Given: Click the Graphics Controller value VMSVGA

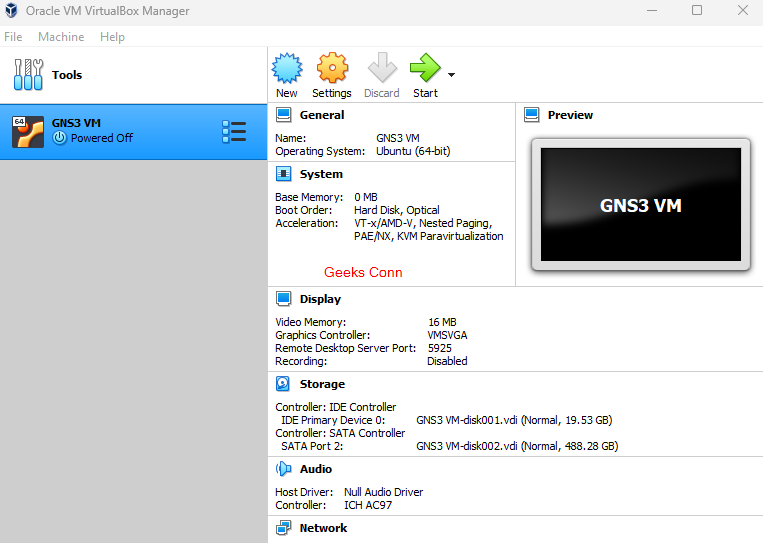Looking at the screenshot, I should [447, 335].
